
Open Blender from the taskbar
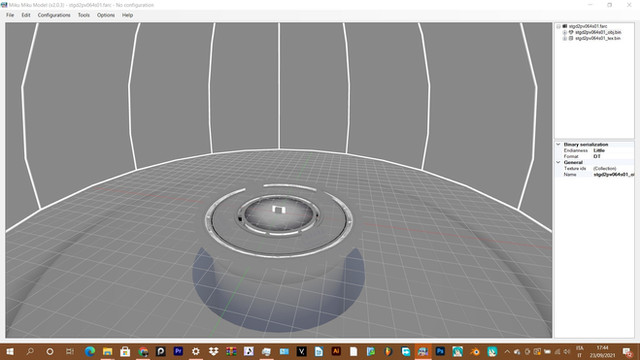click(475, 351)
